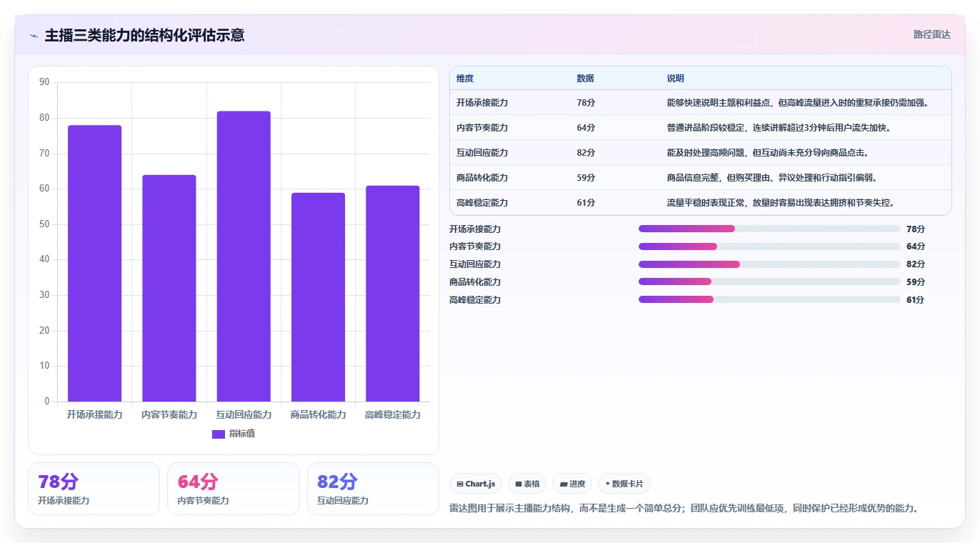
Task: Click the 78分 cell in the table
Action: point(586,103)
